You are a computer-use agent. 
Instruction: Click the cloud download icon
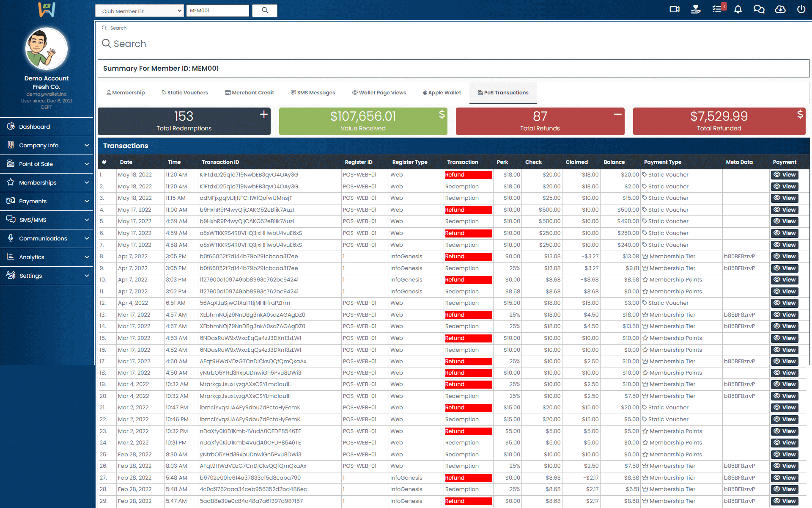(x=780, y=9)
